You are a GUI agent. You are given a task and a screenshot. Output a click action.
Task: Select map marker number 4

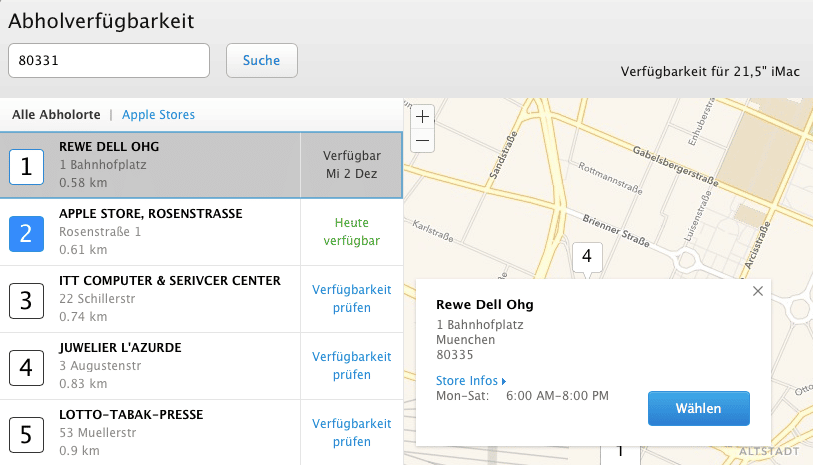pyautogui.click(x=587, y=256)
